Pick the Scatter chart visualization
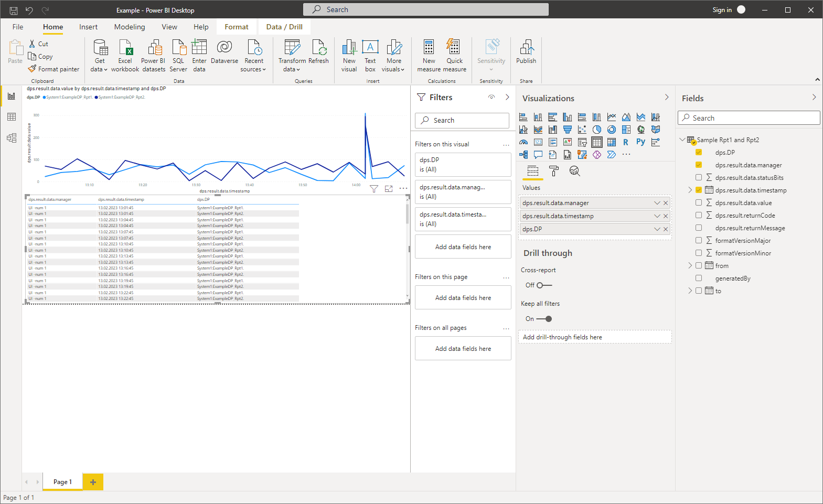823x504 pixels. click(582, 130)
